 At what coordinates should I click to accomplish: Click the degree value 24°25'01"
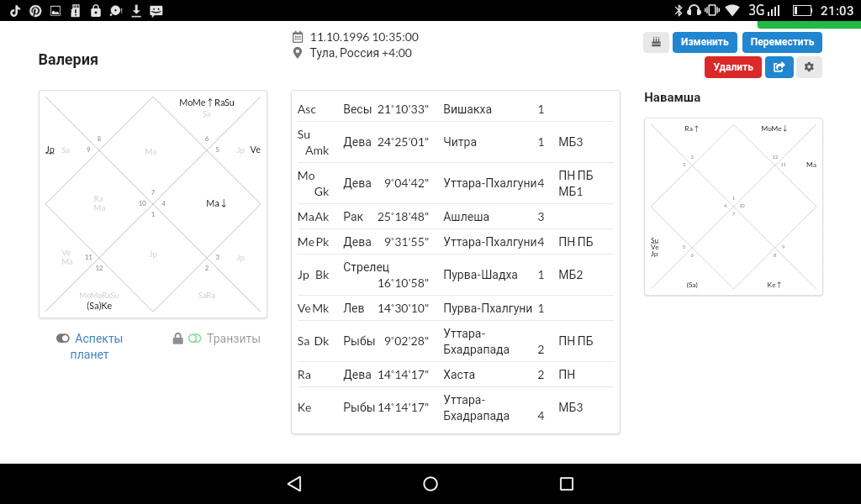pos(403,142)
